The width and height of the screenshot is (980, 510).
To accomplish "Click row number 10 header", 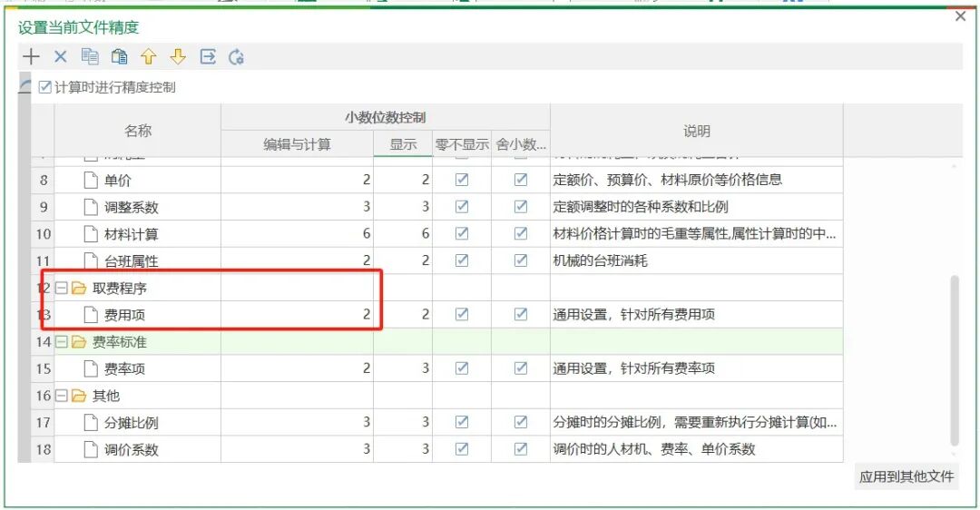I will pos(44,234).
